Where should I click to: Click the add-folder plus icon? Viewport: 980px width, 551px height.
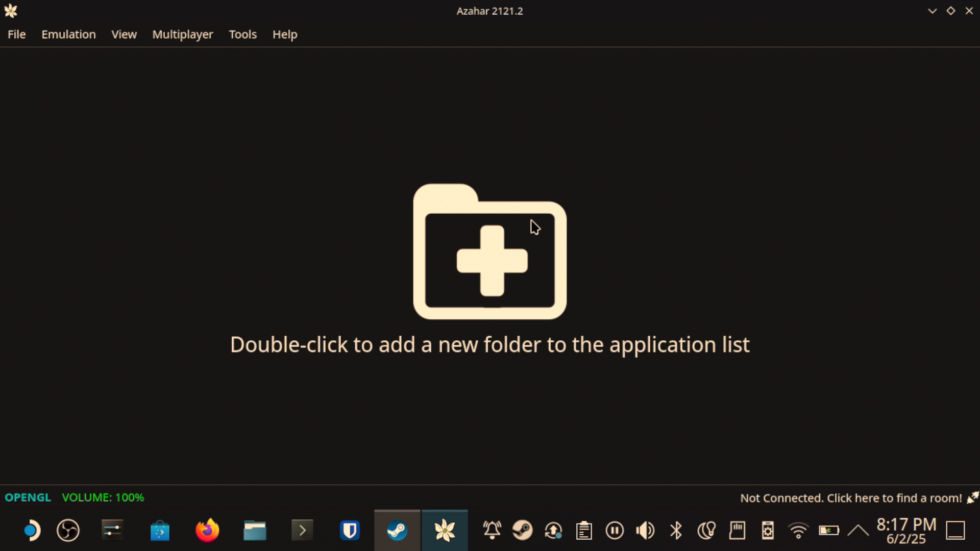coord(490,252)
